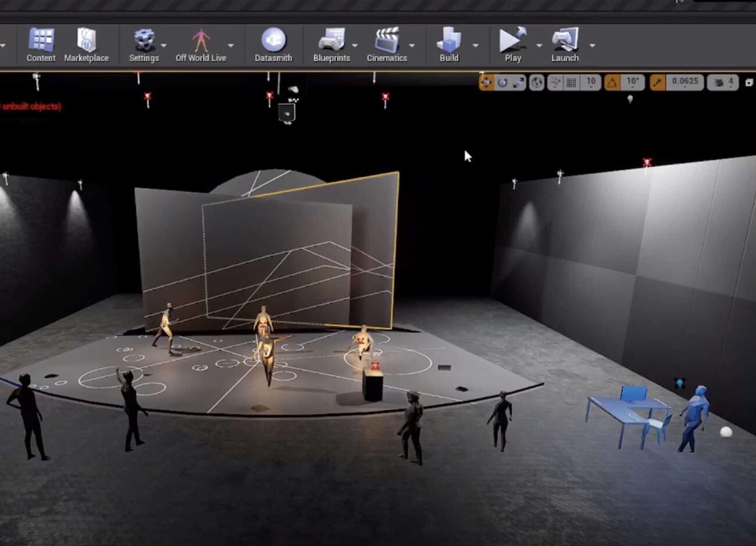This screenshot has width=756, height=546.
Task: Open the grid snap size 10 dropdown
Action: [x=591, y=83]
